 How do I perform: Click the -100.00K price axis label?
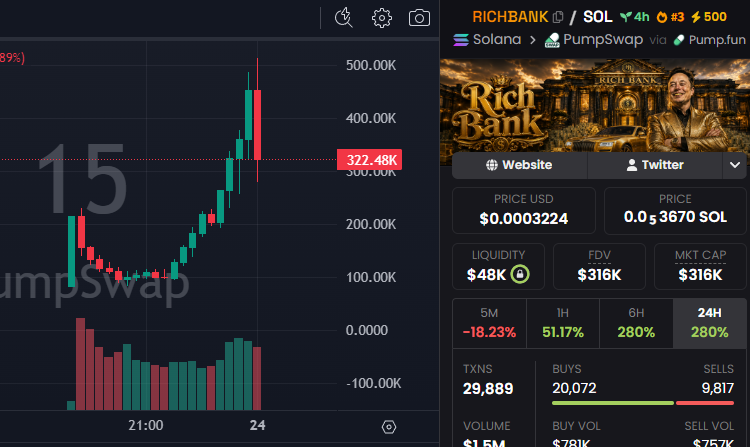click(374, 383)
